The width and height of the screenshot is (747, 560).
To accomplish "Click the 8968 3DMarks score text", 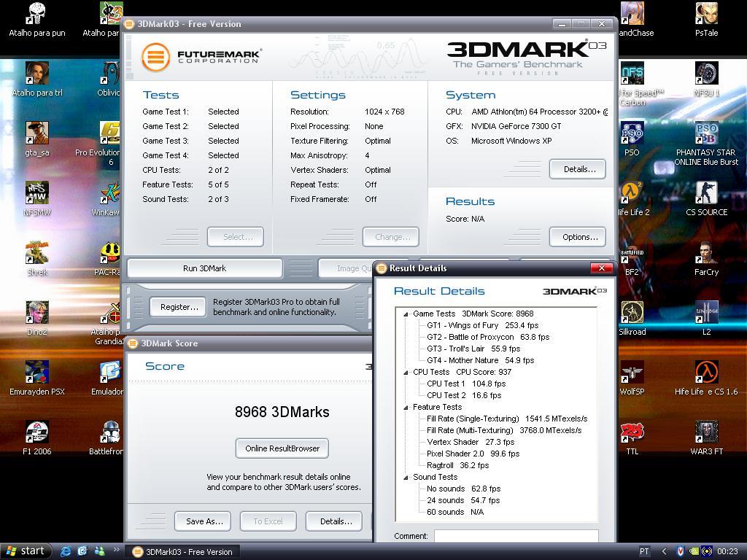I will coord(282,412).
